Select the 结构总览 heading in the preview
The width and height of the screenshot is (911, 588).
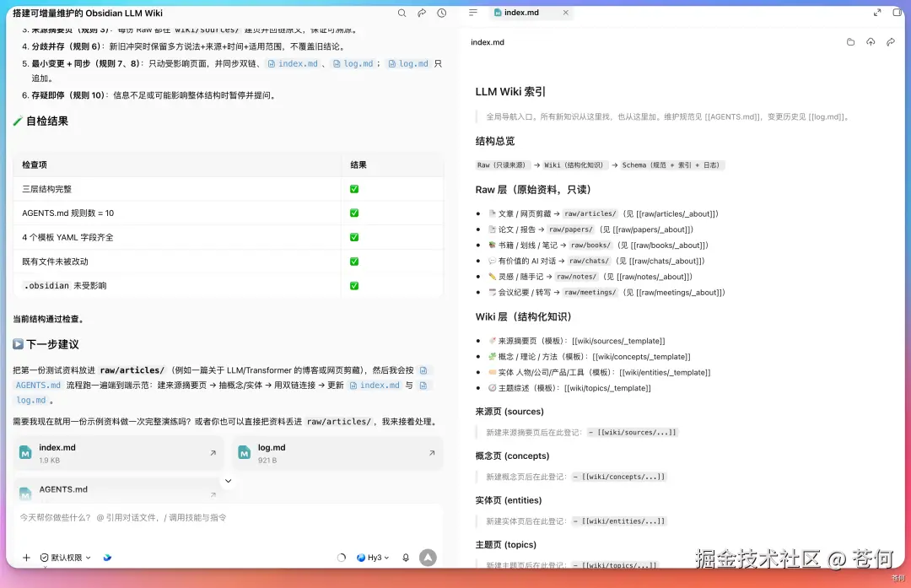[x=495, y=141]
